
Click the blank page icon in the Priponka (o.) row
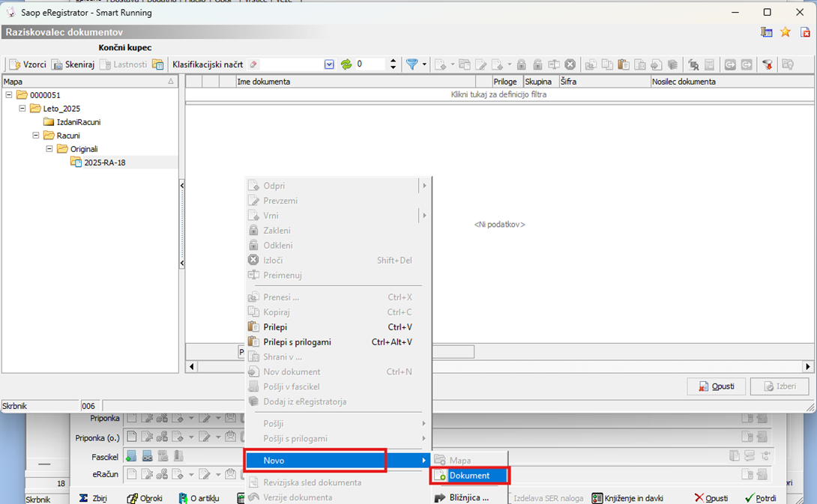point(132,437)
